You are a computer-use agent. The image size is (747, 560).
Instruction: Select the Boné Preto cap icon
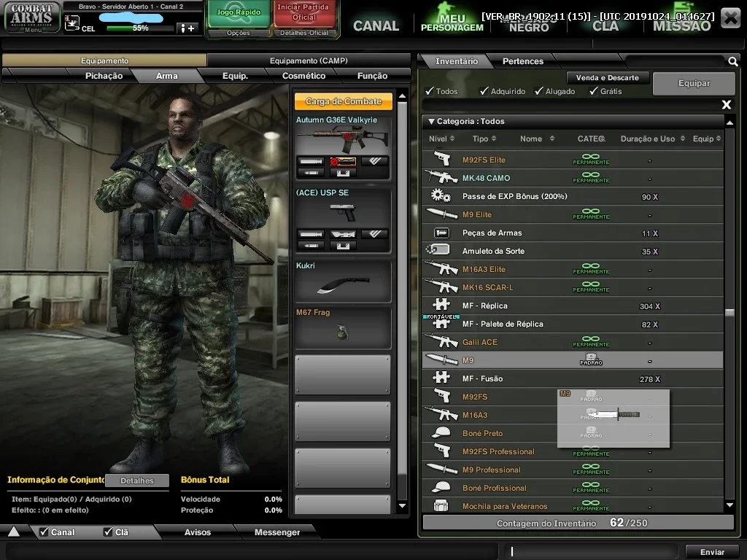click(441, 433)
